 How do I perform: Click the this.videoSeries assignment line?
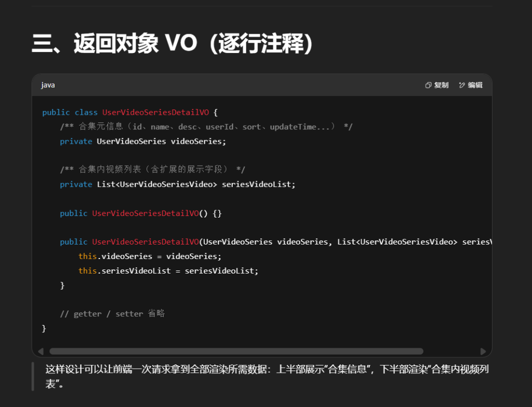[x=150, y=256]
